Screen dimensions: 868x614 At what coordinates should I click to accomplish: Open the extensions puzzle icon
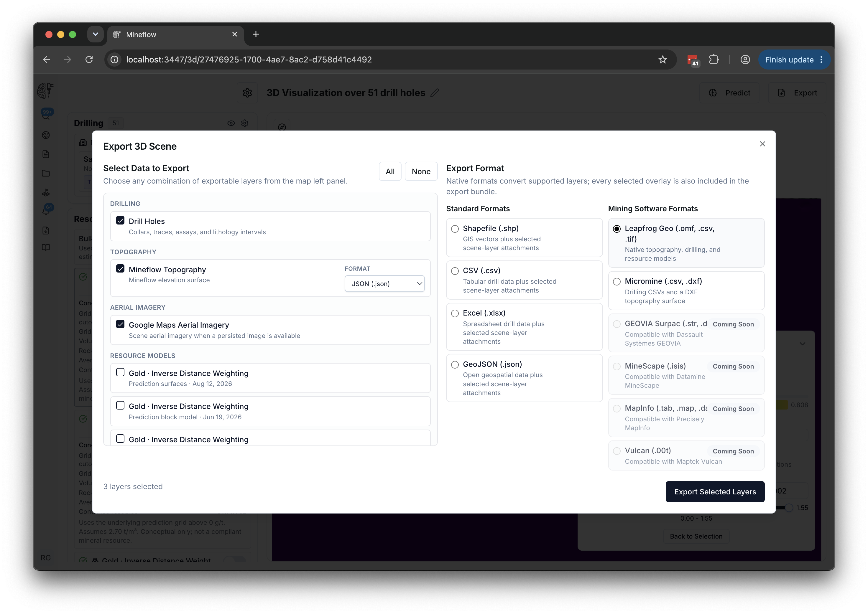click(x=714, y=59)
